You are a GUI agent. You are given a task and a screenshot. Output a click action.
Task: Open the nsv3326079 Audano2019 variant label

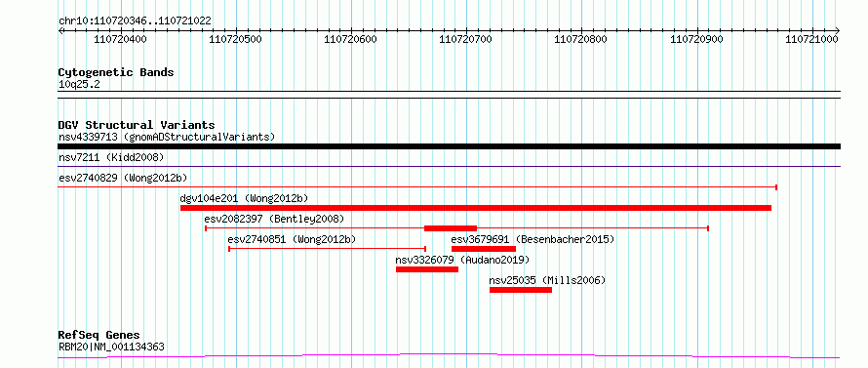click(462, 260)
